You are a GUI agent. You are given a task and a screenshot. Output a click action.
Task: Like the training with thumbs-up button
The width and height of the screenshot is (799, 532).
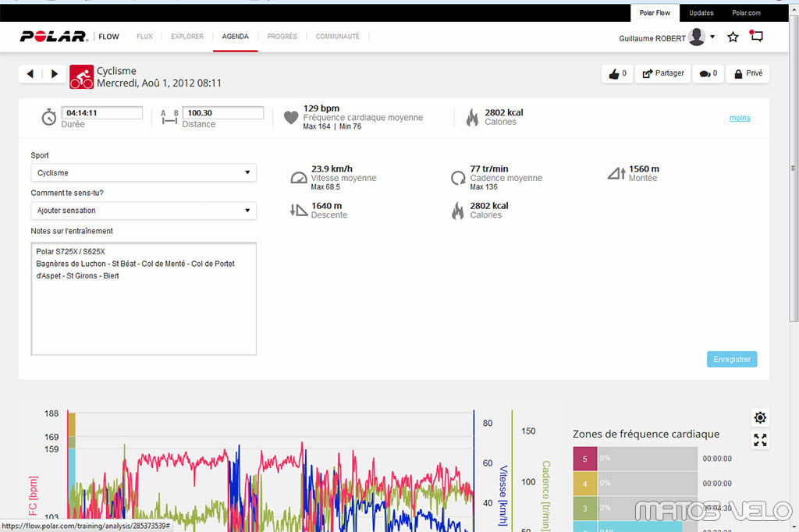[x=617, y=74]
